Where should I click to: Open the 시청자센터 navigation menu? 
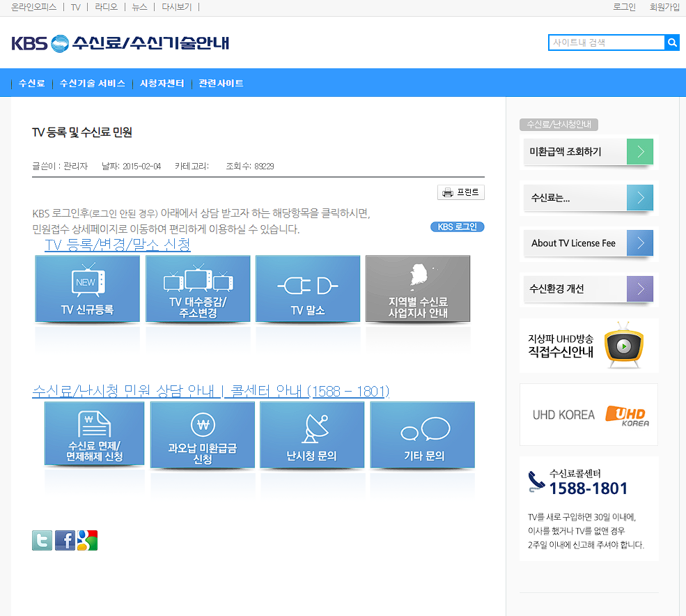click(x=162, y=83)
